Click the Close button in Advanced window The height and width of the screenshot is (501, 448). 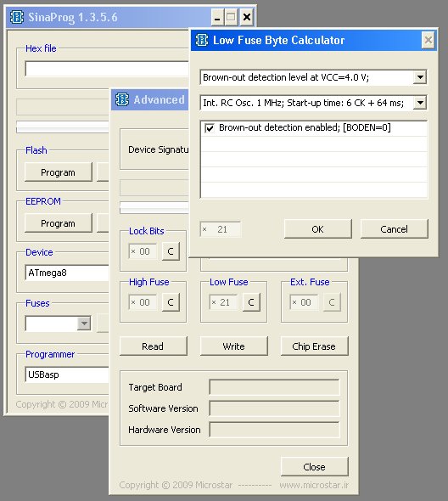click(314, 467)
